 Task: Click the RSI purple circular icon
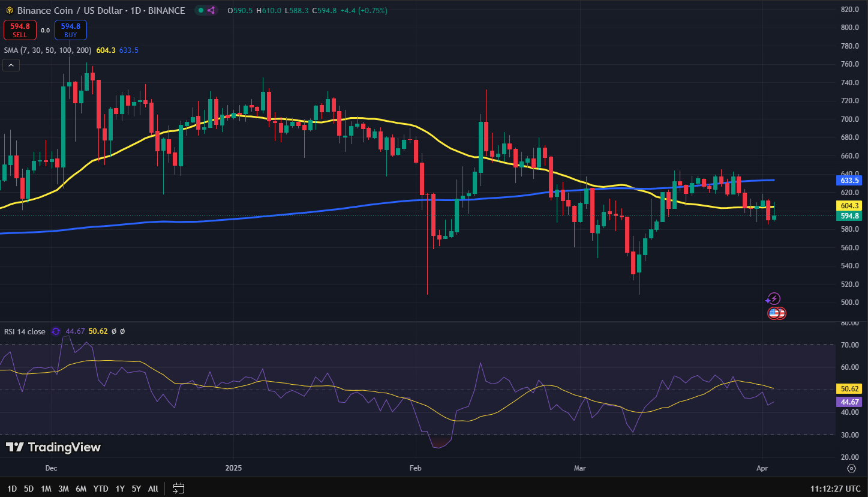[x=56, y=331]
